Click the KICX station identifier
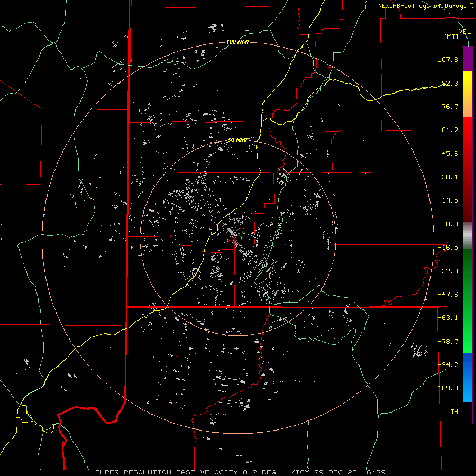This screenshot has height=476, width=476. (x=300, y=472)
